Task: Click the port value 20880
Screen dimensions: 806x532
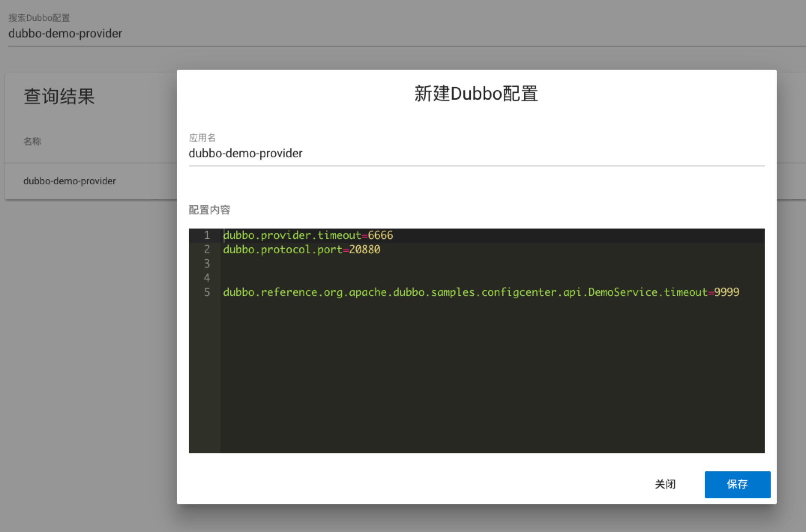Action: click(x=364, y=250)
